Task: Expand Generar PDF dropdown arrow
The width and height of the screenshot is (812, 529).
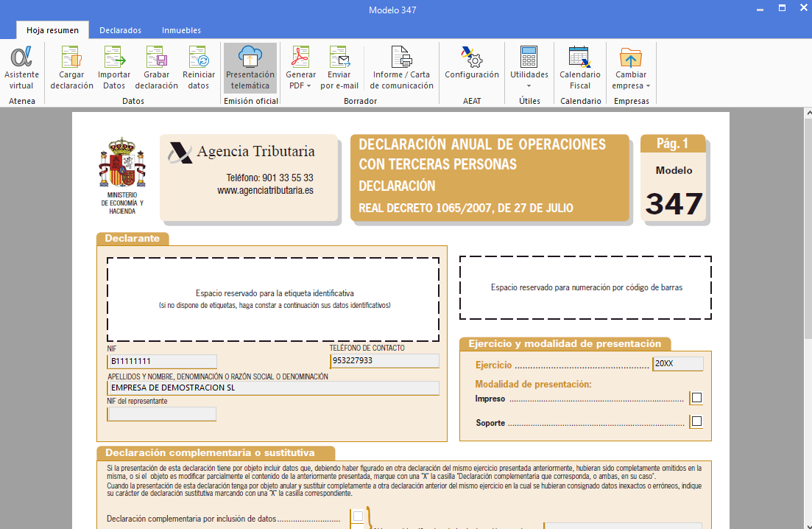Action: click(x=308, y=86)
